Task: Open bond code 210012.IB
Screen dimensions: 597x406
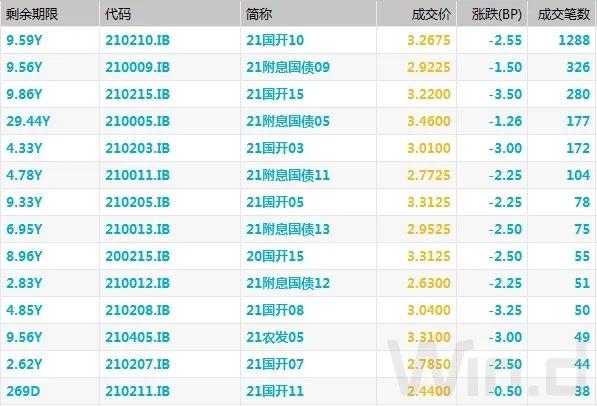Action: (137, 284)
